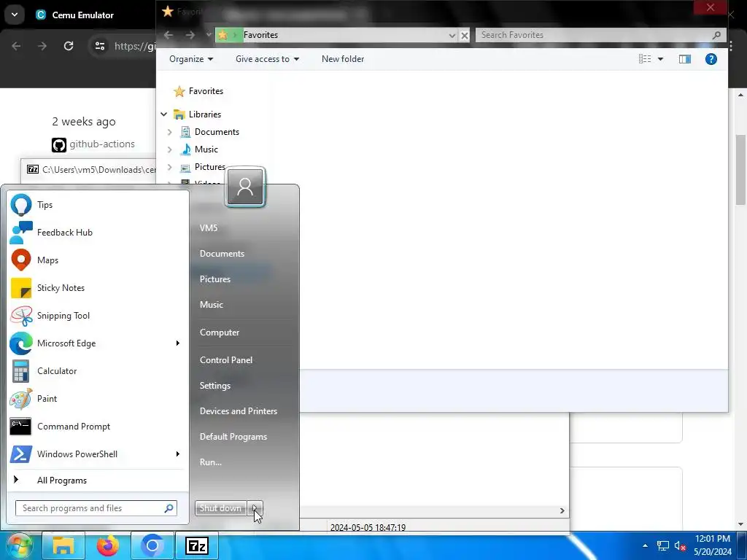This screenshot has width=747, height=560.
Task: Open Devices and Printers
Action: (239, 411)
